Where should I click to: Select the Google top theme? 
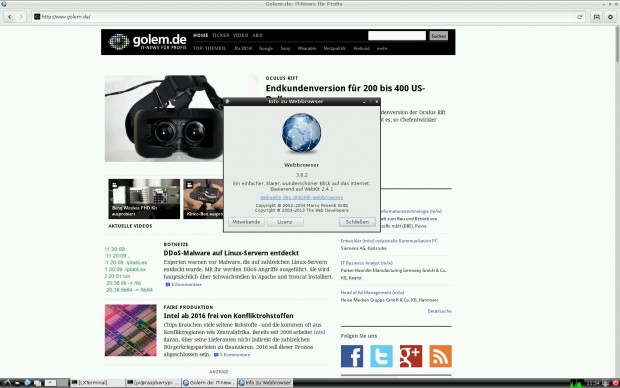[x=266, y=48]
